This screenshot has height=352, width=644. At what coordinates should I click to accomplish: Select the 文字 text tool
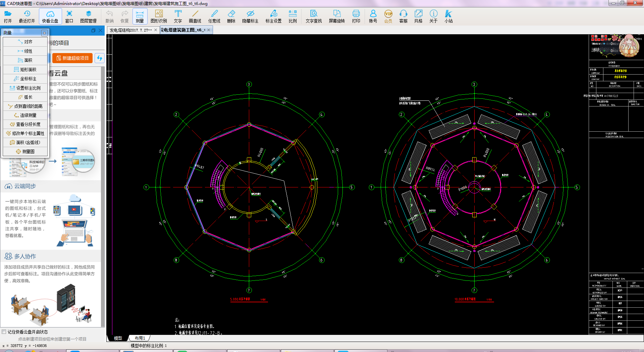pos(178,16)
